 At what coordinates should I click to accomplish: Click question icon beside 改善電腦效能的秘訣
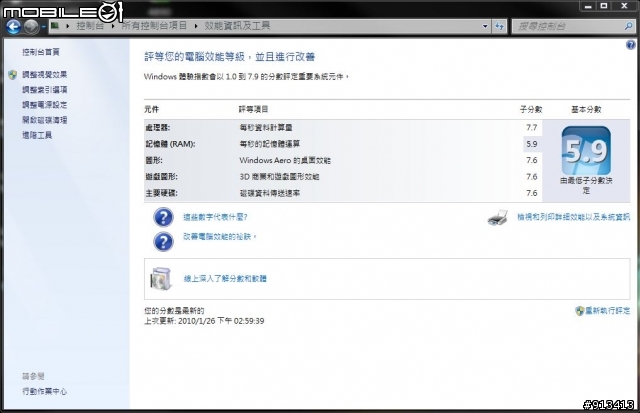click(163, 242)
